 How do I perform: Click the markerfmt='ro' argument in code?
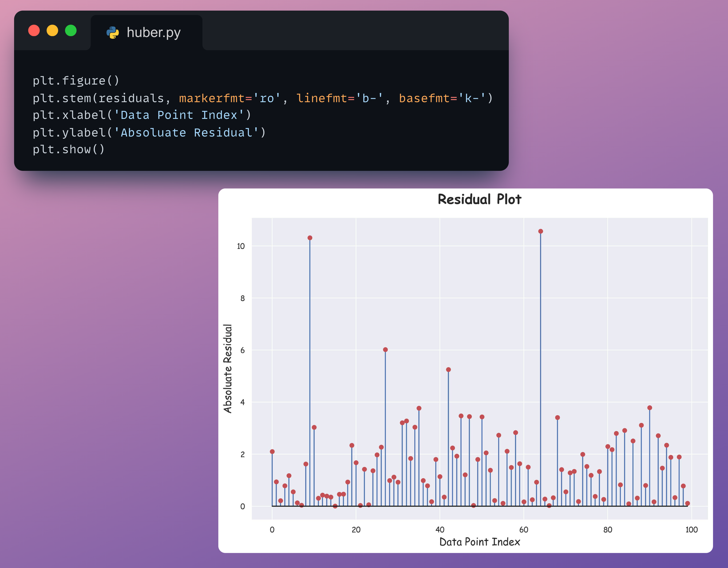tap(230, 98)
